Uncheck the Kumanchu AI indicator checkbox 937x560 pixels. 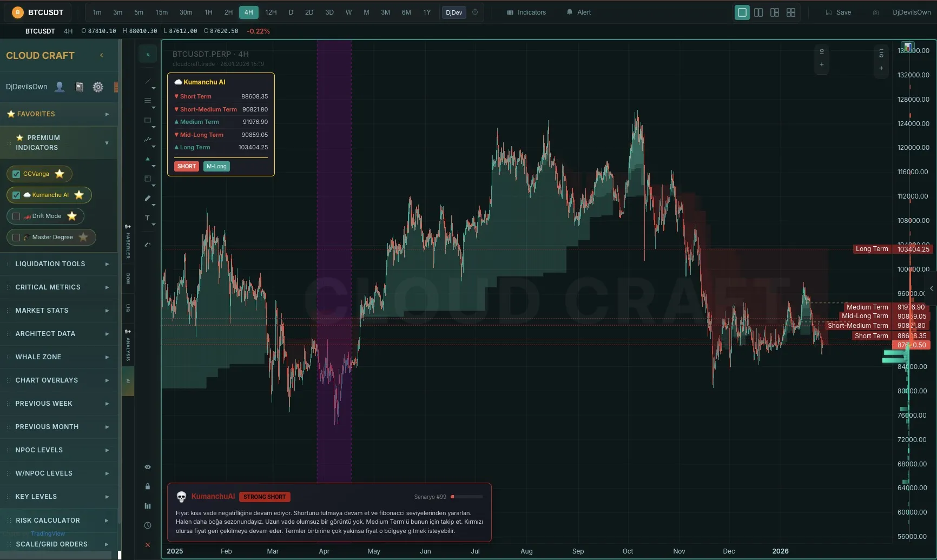[x=16, y=195]
